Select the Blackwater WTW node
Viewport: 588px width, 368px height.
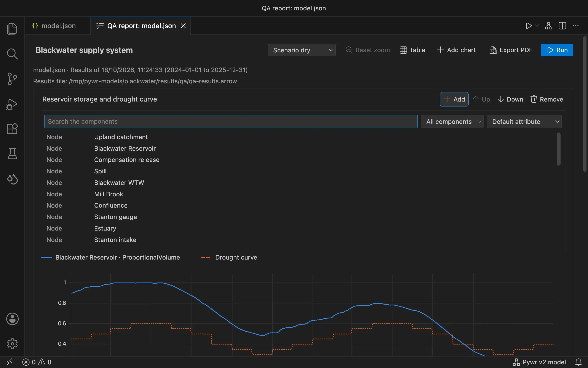coord(300,183)
